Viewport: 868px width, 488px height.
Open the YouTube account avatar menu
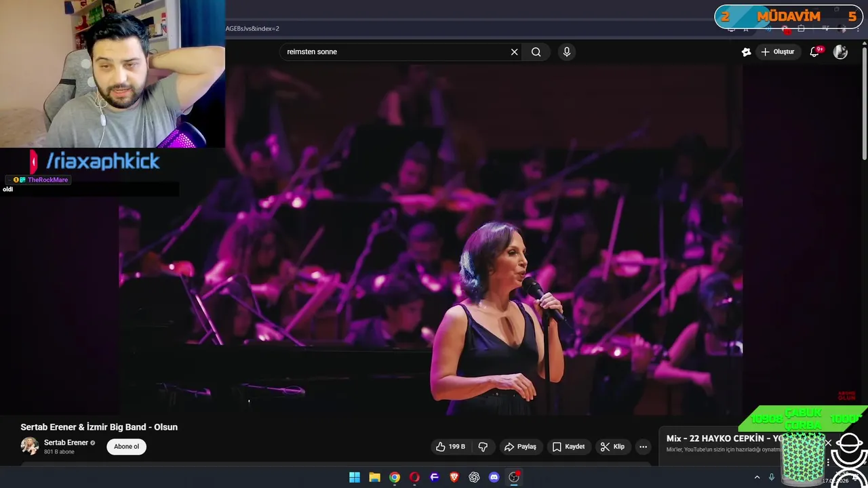(840, 52)
